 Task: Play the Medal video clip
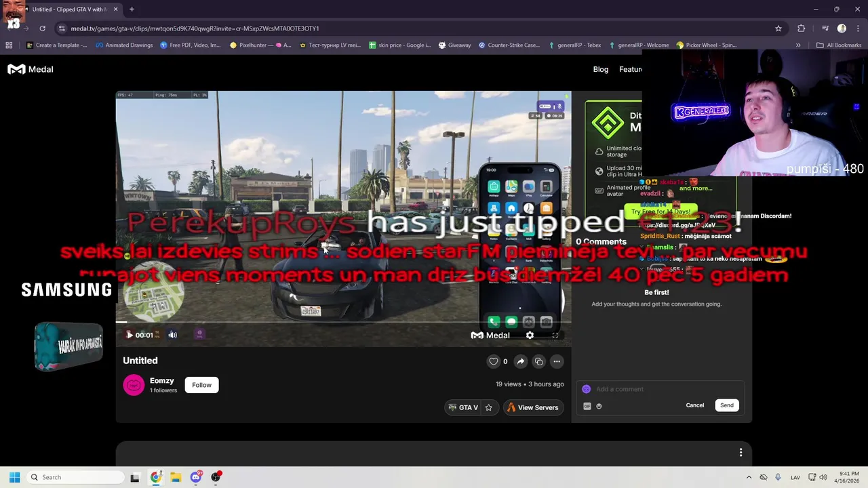click(x=130, y=335)
